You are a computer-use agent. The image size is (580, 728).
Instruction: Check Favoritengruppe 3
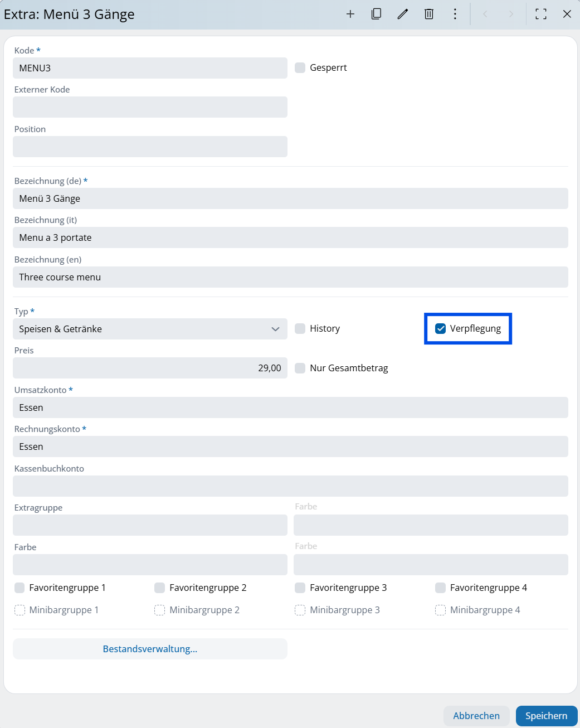(x=300, y=588)
